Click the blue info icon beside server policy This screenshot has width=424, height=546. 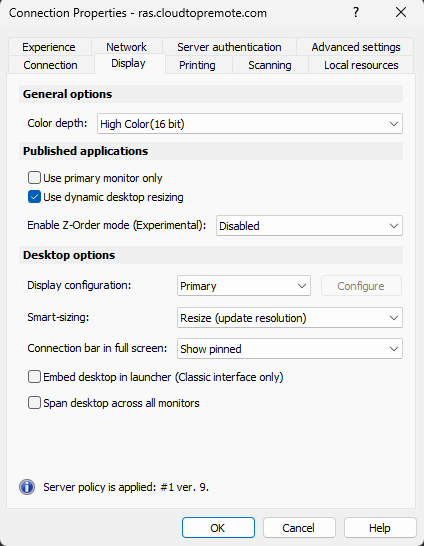(x=27, y=487)
